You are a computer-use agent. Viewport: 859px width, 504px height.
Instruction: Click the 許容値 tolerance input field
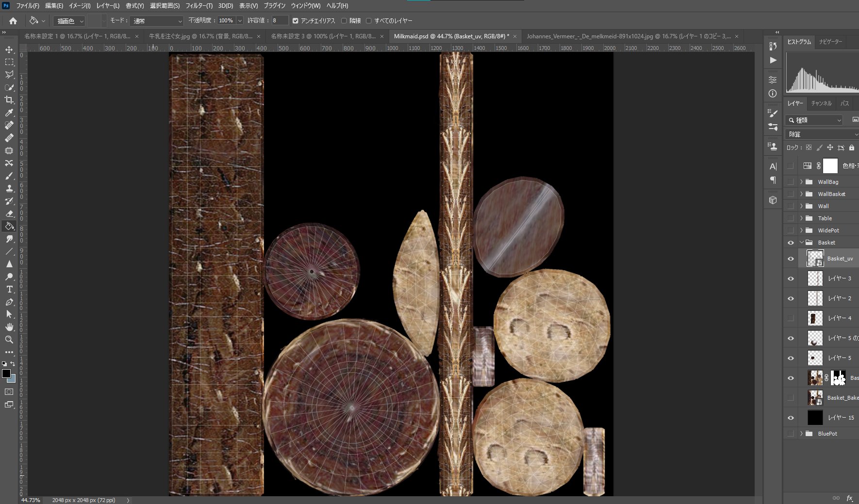click(279, 21)
